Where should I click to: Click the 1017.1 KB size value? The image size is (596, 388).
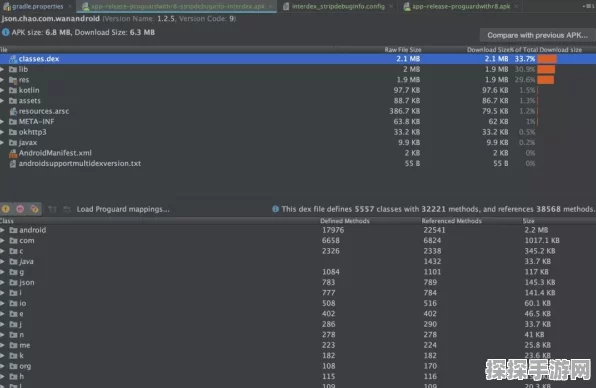[542, 241]
